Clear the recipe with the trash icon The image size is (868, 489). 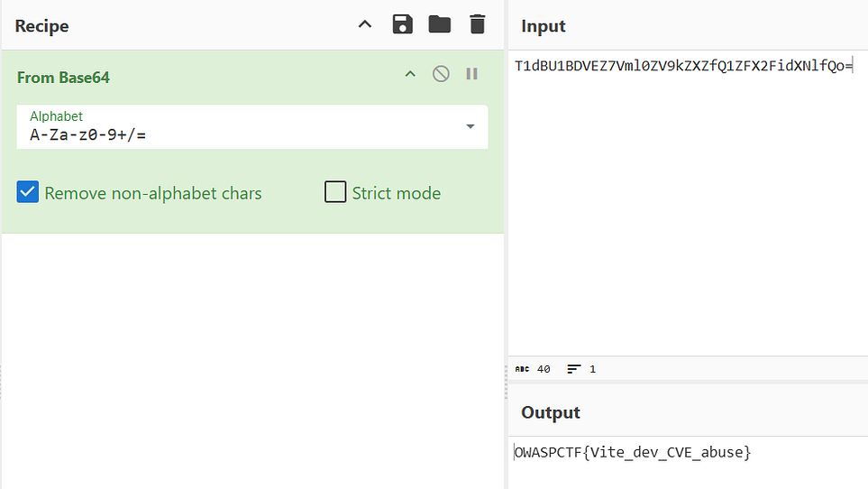477,24
